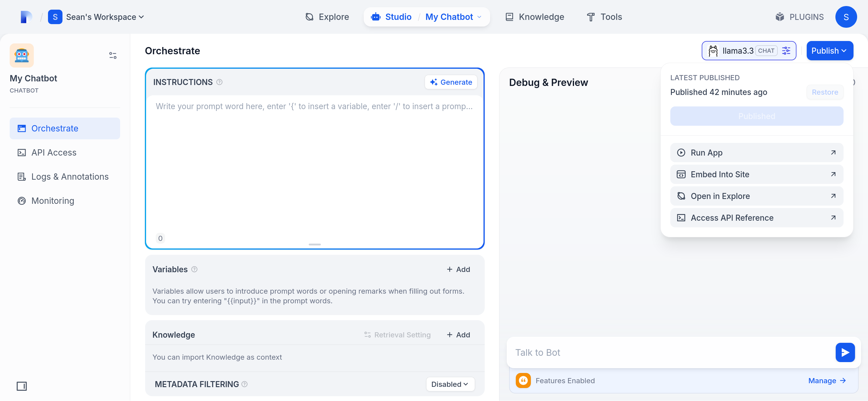This screenshot has height=401, width=868.
Task: Send message with the blue arrow button
Action: 845,352
